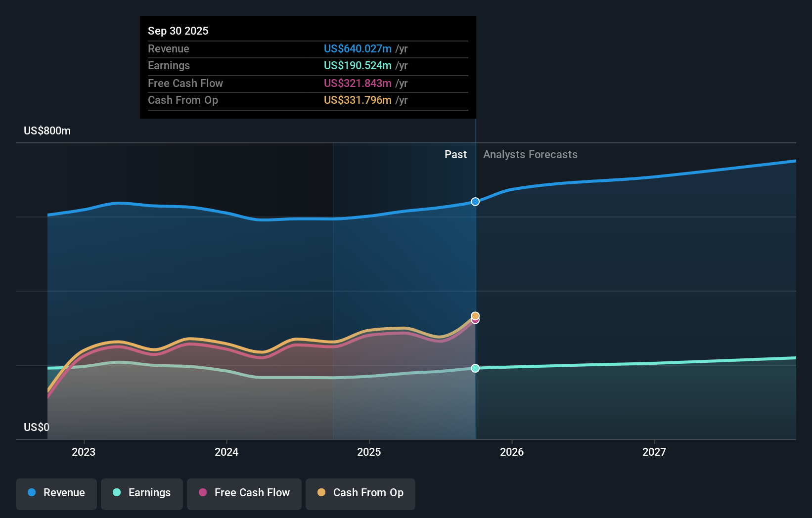
Task: Click the 2026 axis label
Action: 512,452
